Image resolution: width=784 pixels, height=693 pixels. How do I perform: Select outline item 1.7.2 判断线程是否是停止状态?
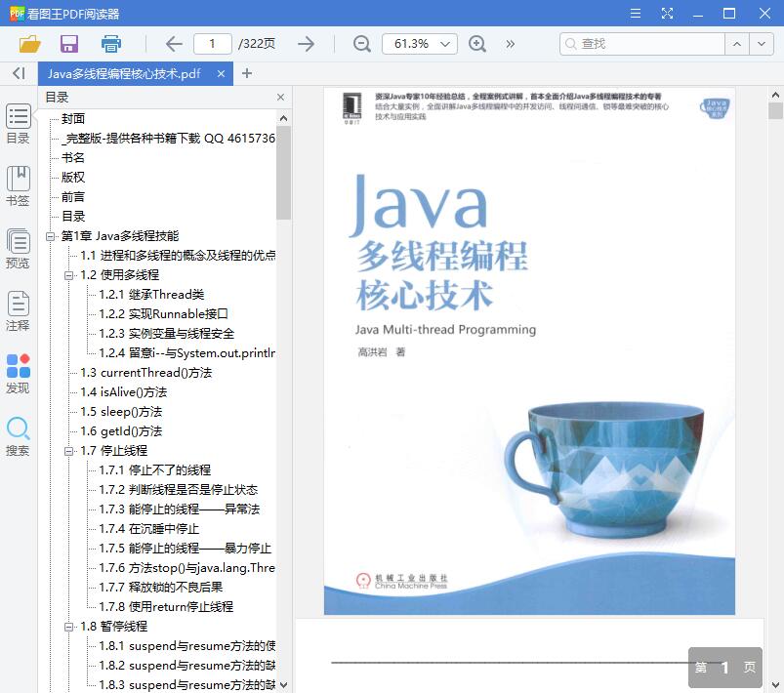point(179,490)
